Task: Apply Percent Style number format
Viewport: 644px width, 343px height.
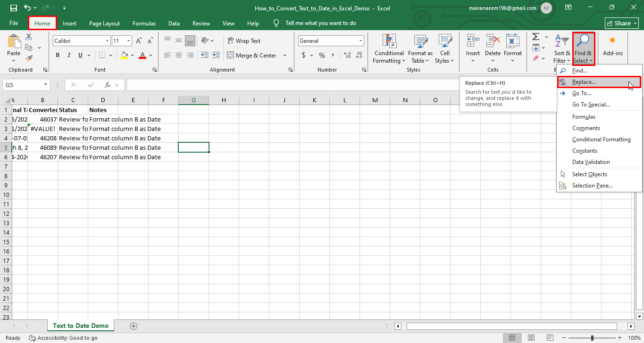Action: tap(322, 55)
